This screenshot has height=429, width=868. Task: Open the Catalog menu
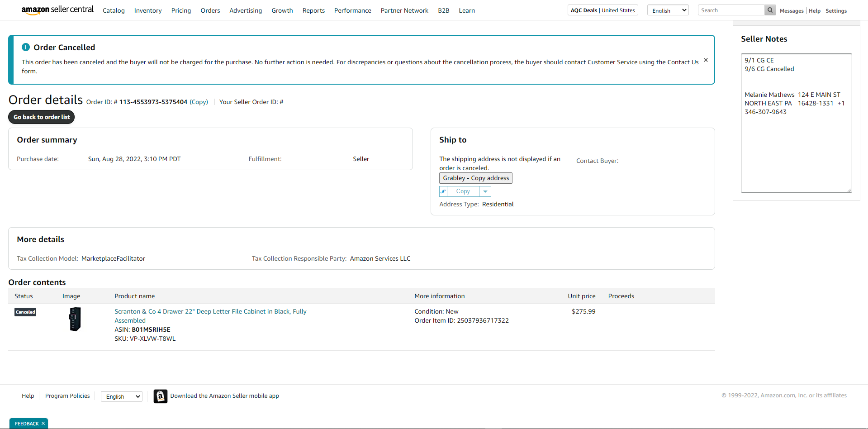pos(114,10)
